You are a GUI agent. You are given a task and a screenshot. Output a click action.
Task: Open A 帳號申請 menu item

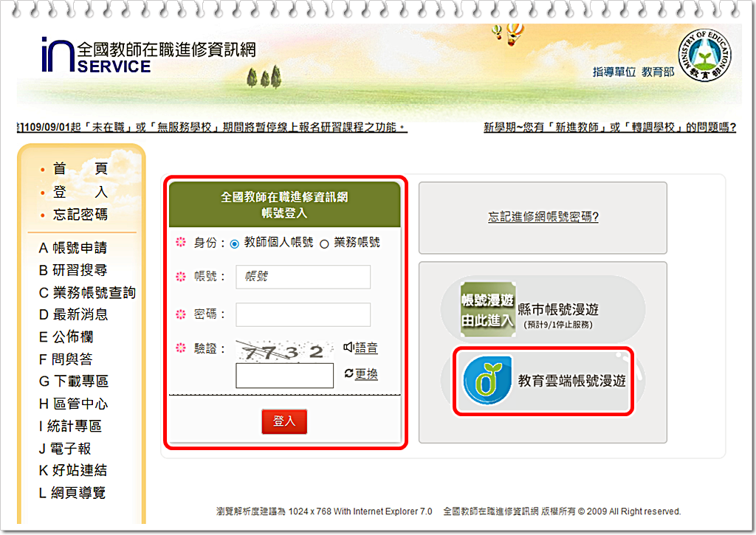(x=73, y=248)
